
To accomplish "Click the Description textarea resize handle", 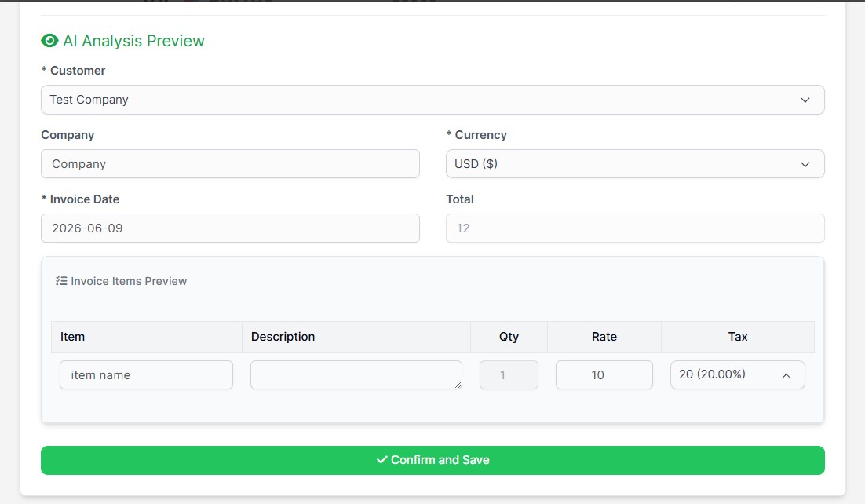I will 458,385.
